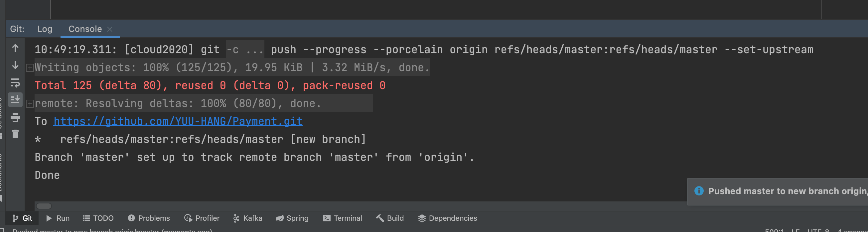Open the Profiler tool window
This screenshot has width=868, height=232.
pos(202,218)
